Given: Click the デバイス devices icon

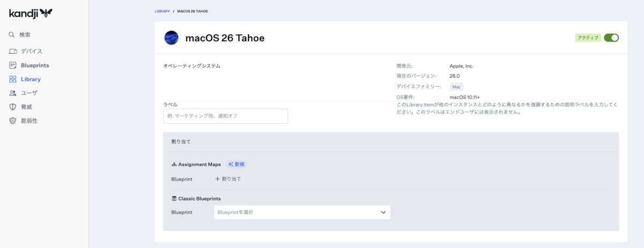Looking at the screenshot, I should (x=13, y=51).
